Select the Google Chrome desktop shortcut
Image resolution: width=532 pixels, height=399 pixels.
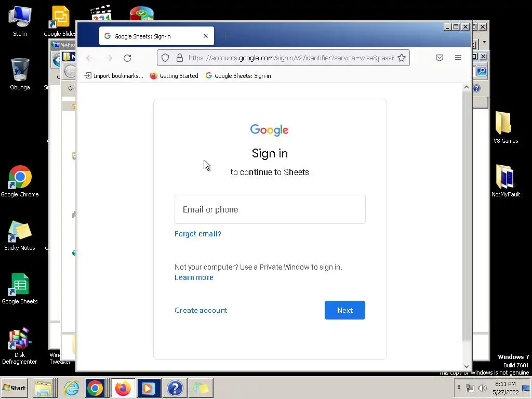[20, 181]
